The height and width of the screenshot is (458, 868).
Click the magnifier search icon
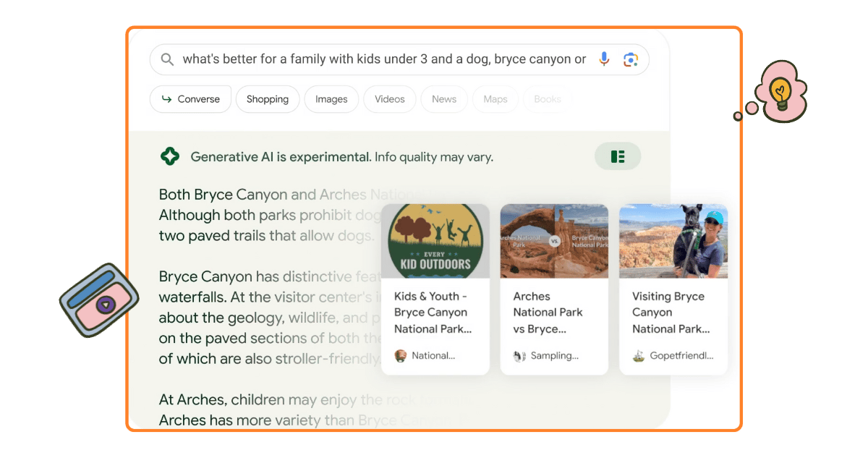pyautogui.click(x=167, y=59)
